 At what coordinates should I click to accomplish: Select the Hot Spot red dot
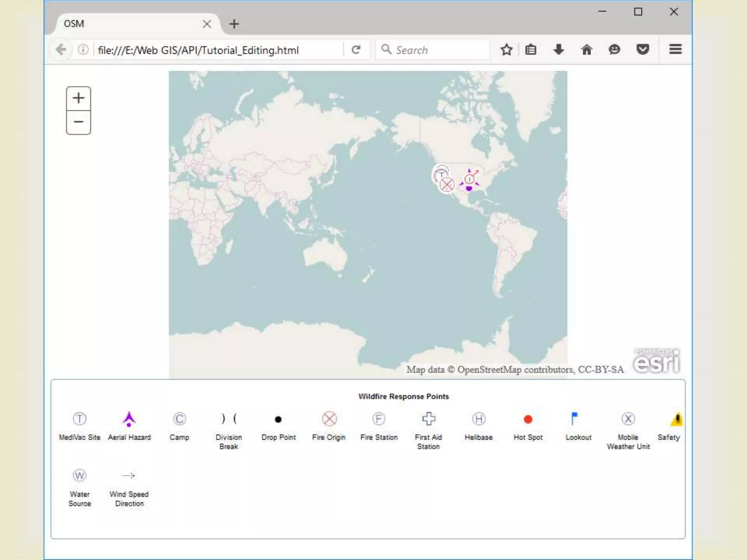[528, 419]
